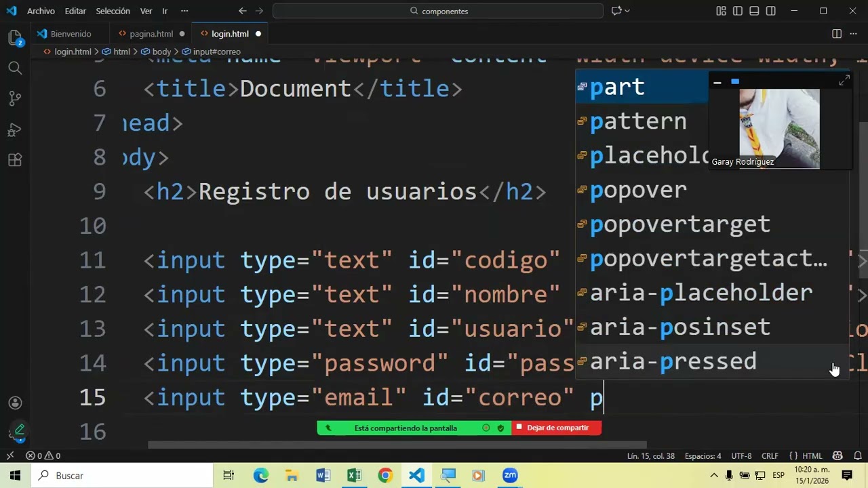Image resolution: width=868 pixels, height=488 pixels.
Task: Open the Copilot chat icon
Action: click(x=616, y=11)
